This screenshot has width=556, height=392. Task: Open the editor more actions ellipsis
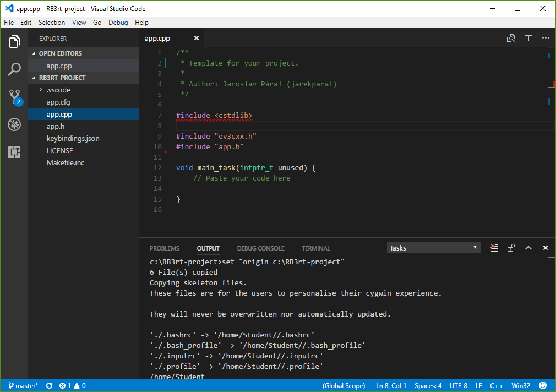click(x=546, y=38)
